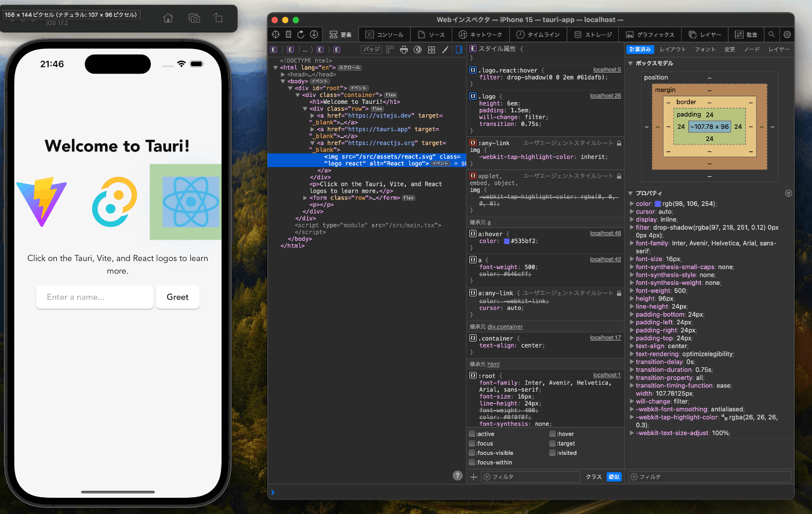
Task: Open the localhost:17 source link
Action: coord(606,338)
